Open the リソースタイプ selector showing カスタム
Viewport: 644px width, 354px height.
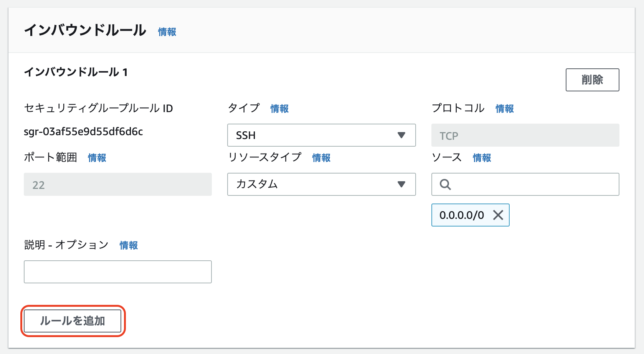pos(322,185)
